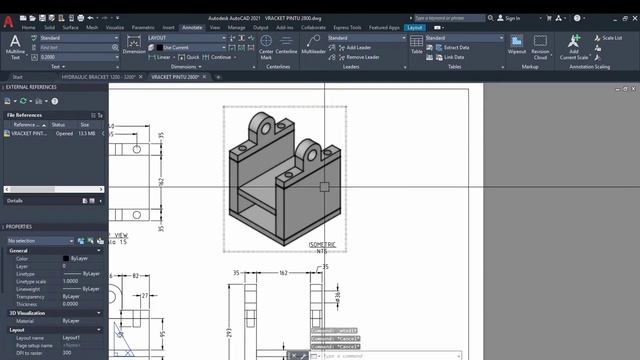
Task: Click Remove Leader button
Action: coord(359,58)
